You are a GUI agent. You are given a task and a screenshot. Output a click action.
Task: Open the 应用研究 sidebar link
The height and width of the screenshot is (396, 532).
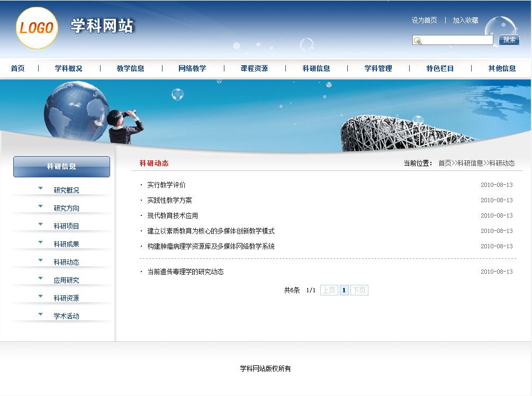[x=67, y=280]
